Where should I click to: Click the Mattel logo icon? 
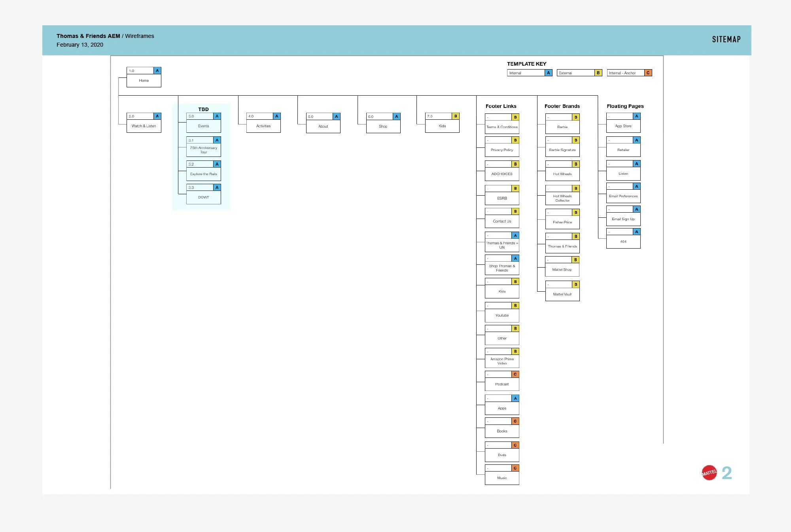tap(709, 473)
